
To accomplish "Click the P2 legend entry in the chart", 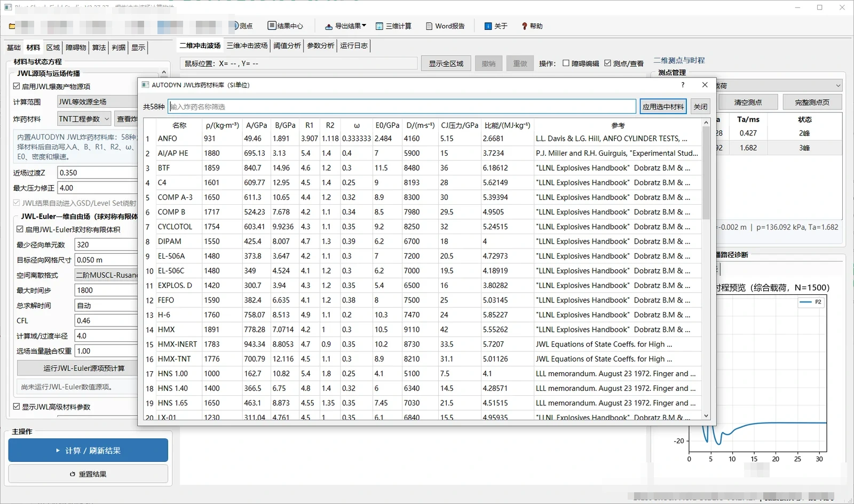I will pos(811,302).
